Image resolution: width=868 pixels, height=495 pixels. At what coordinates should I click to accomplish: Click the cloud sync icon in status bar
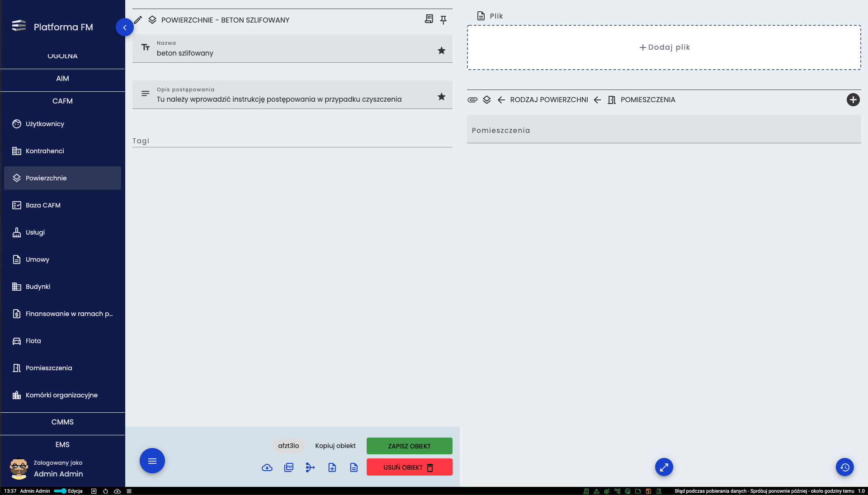click(118, 491)
